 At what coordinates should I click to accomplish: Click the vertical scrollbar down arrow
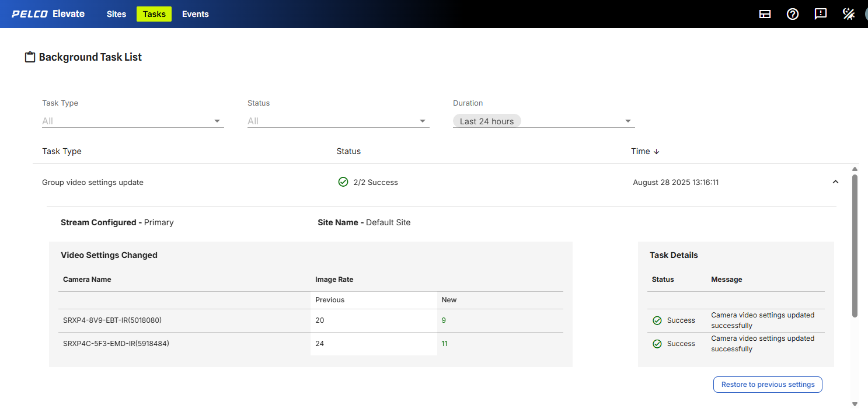pos(855,404)
